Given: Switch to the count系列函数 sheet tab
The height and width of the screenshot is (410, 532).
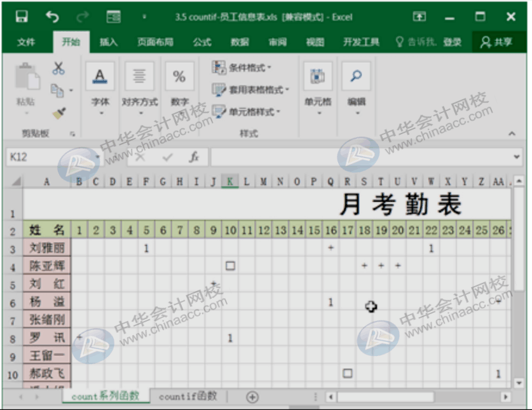Looking at the screenshot, I should (106, 396).
